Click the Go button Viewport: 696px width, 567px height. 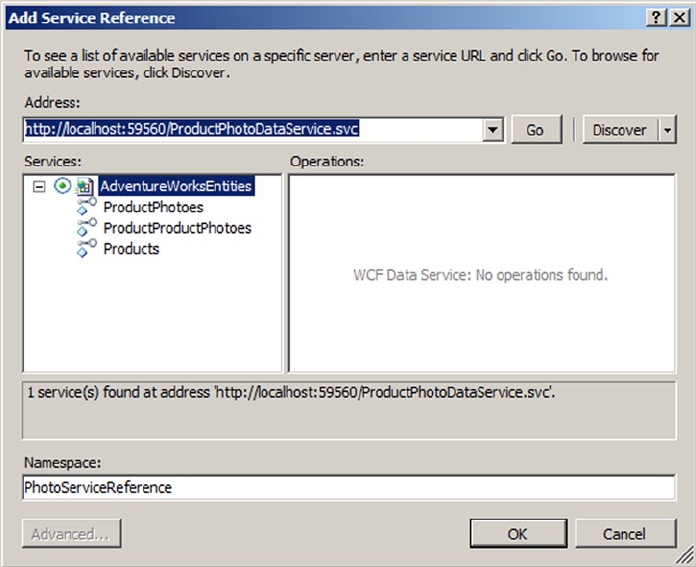536,130
